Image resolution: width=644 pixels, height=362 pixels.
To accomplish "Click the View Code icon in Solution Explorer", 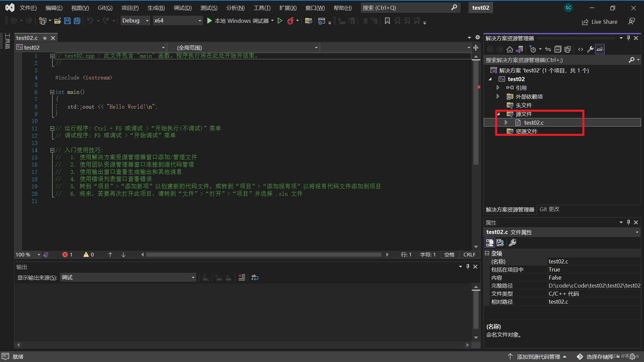I will coord(581,49).
